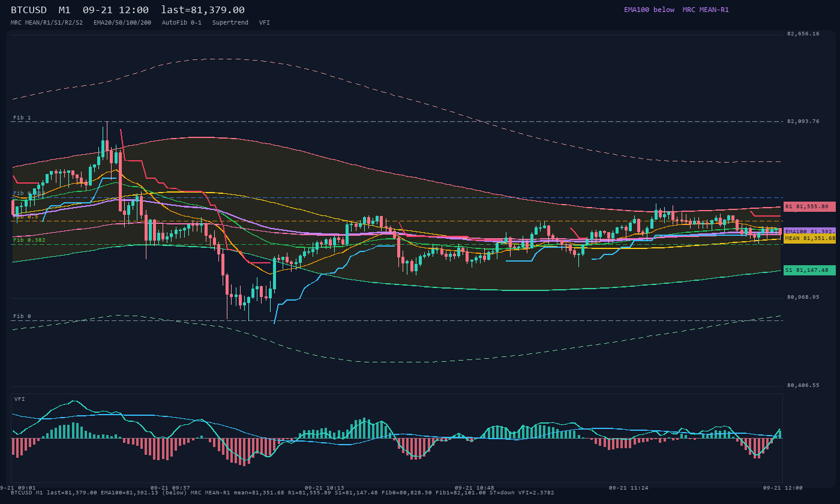The image size is (840, 504).
Task: Click the bottom status line starting "BTCUSD M1 last="
Action: coord(283,493)
